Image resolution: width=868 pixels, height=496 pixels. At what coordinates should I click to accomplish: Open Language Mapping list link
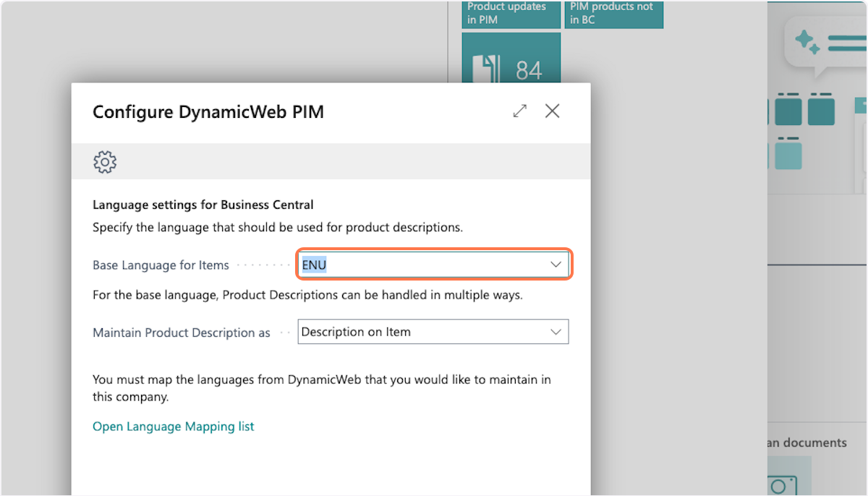pos(174,427)
